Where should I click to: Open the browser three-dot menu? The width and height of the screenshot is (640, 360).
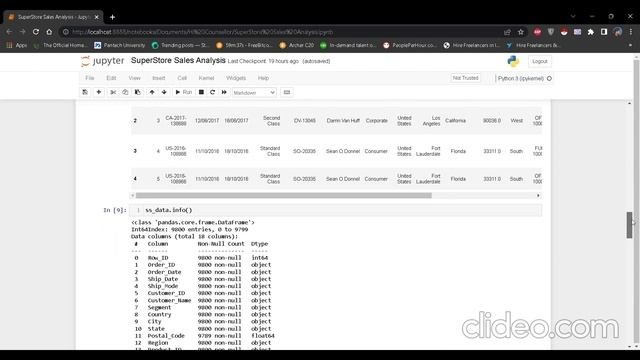click(x=631, y=32)
